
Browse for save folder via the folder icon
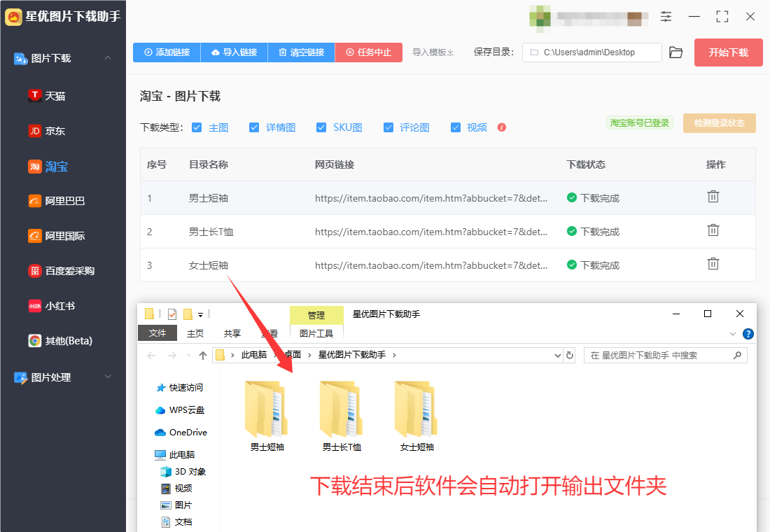[x=675, y=52]
